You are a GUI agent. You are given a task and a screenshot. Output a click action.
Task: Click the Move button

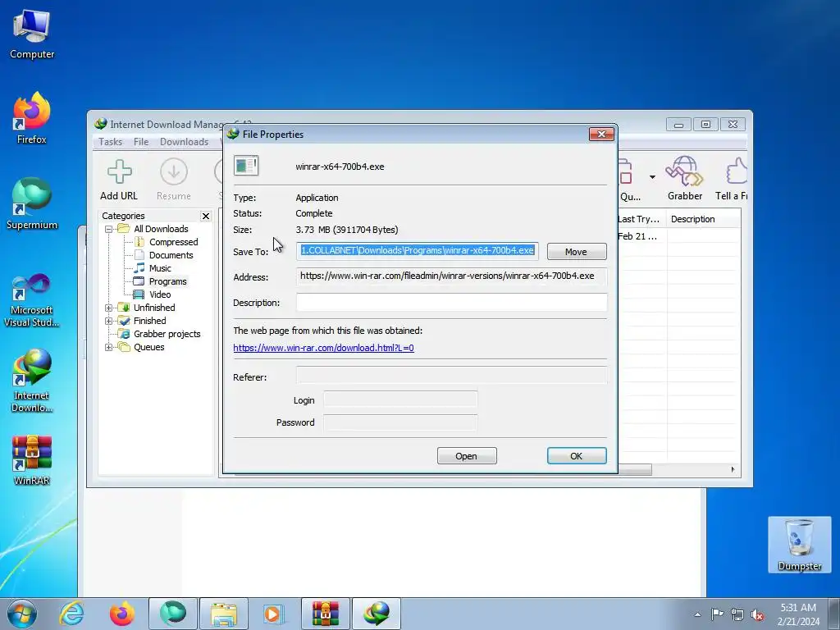coord(577,251)
